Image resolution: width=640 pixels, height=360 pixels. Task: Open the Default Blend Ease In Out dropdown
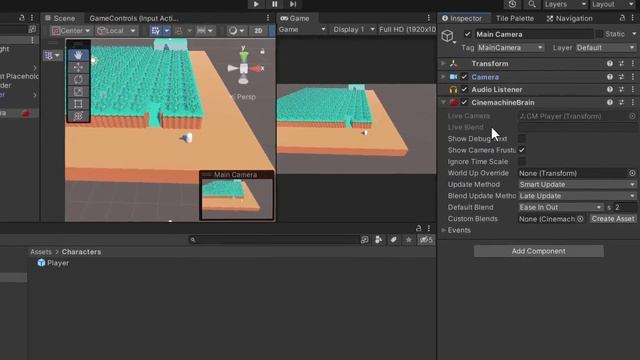coord(560,207)
